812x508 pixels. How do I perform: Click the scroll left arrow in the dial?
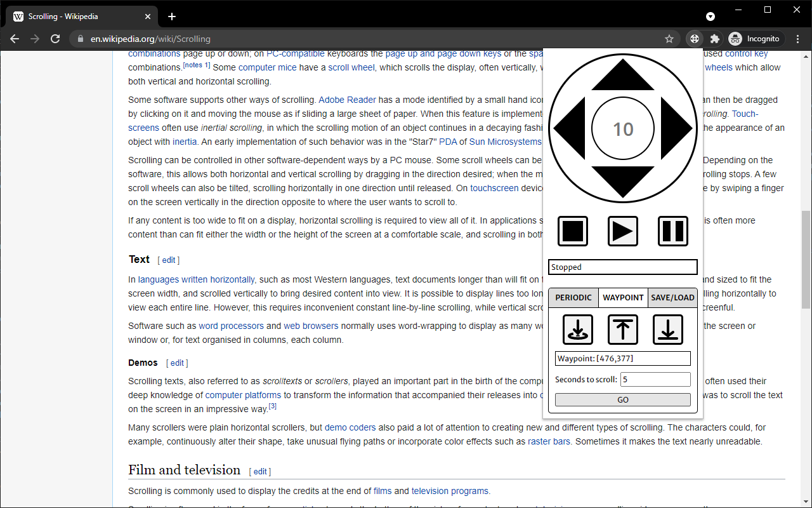(569, 128)
